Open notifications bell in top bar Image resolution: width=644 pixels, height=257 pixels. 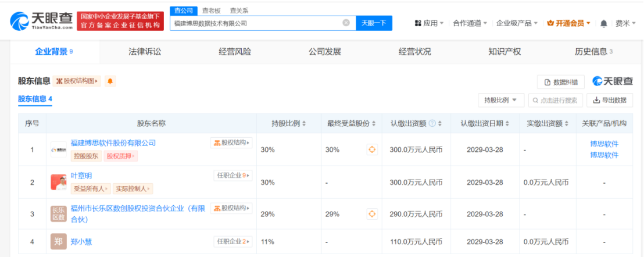(x=603, y=23)
